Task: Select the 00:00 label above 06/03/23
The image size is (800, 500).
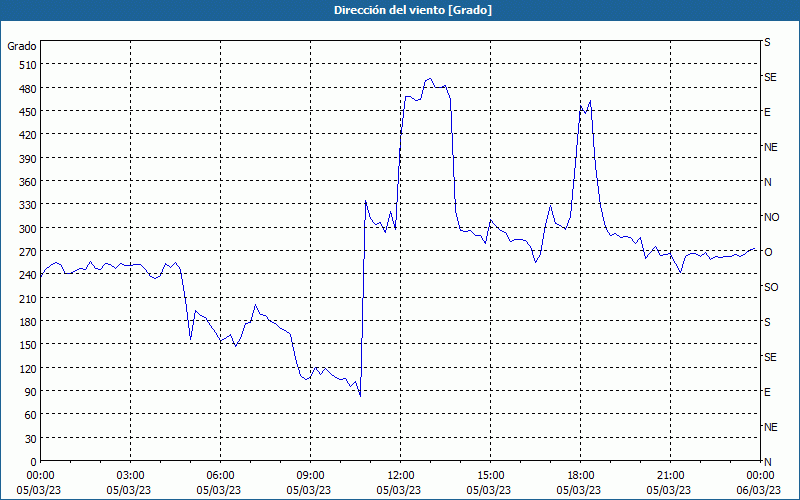Action: tap(760, 476)
